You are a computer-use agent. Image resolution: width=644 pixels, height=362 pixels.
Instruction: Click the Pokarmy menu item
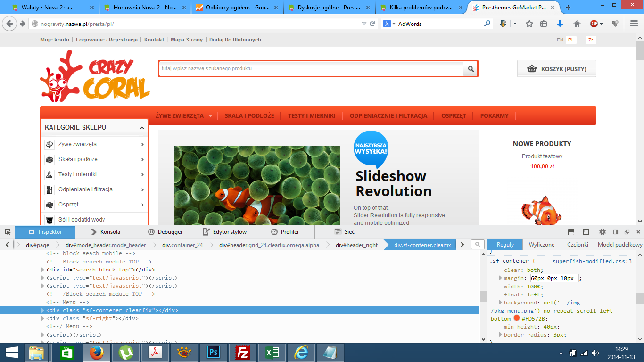[x=495, y=116]
